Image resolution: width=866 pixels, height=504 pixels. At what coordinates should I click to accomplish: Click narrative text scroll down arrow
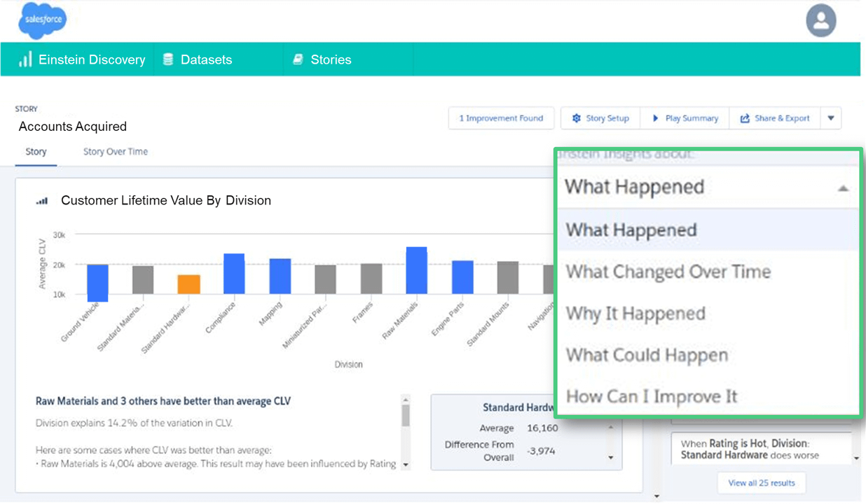point(406,465)
